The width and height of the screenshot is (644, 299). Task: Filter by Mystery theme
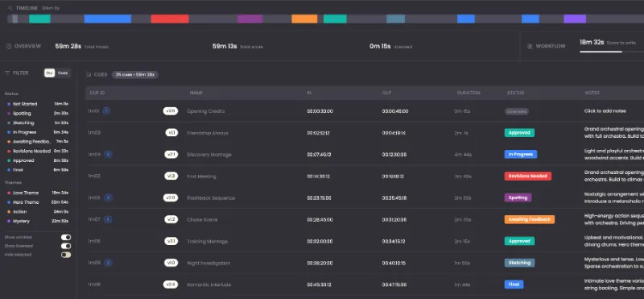pyautogui.click(x=37, y=222)
